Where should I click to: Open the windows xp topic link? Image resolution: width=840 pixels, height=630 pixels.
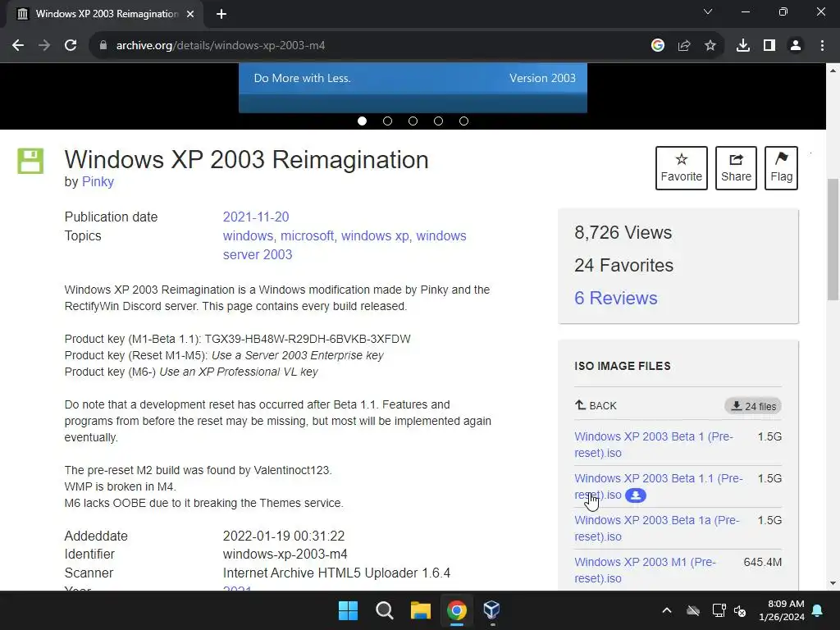tap(375, 235)
